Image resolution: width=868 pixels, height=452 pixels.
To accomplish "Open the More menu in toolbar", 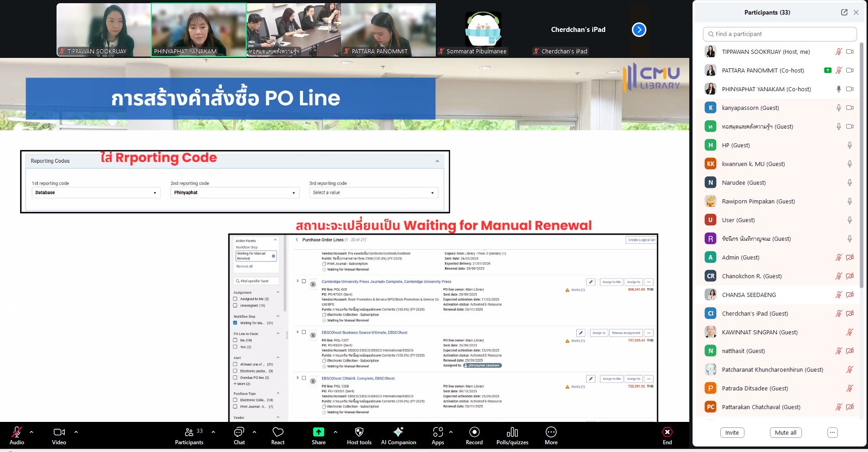I will click(551, 432).
